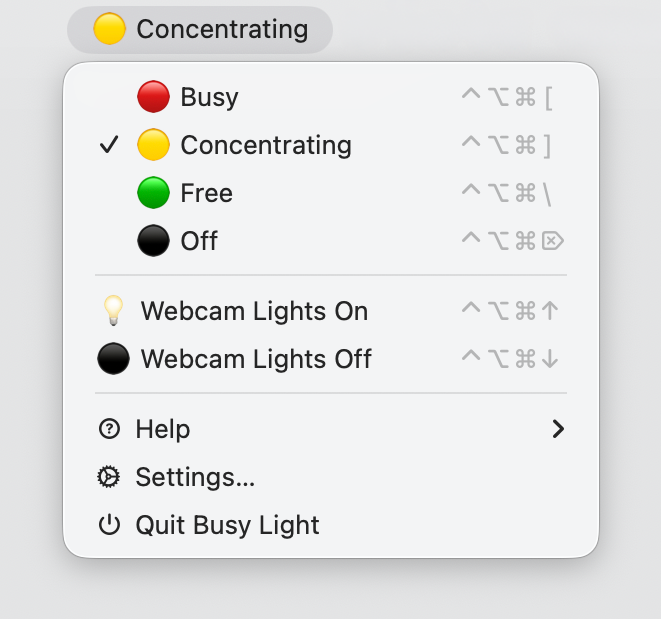Turn the status light Off
Image resolution: width=661 pixels, height=619 pixels.
pyautogui.click(x=199, y=241)
